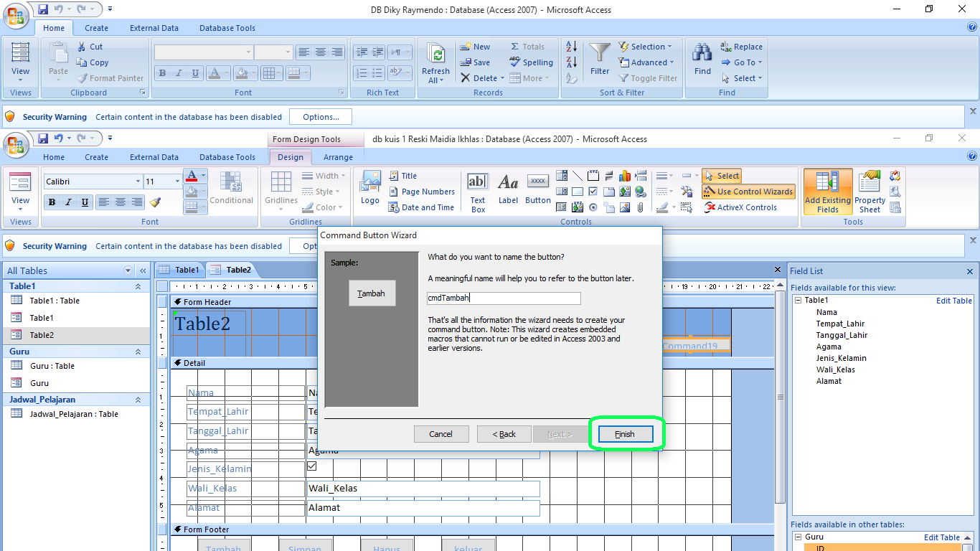Click Copy in the Clipboard group
Screen dimensions: 980x551
pos(92,62)
